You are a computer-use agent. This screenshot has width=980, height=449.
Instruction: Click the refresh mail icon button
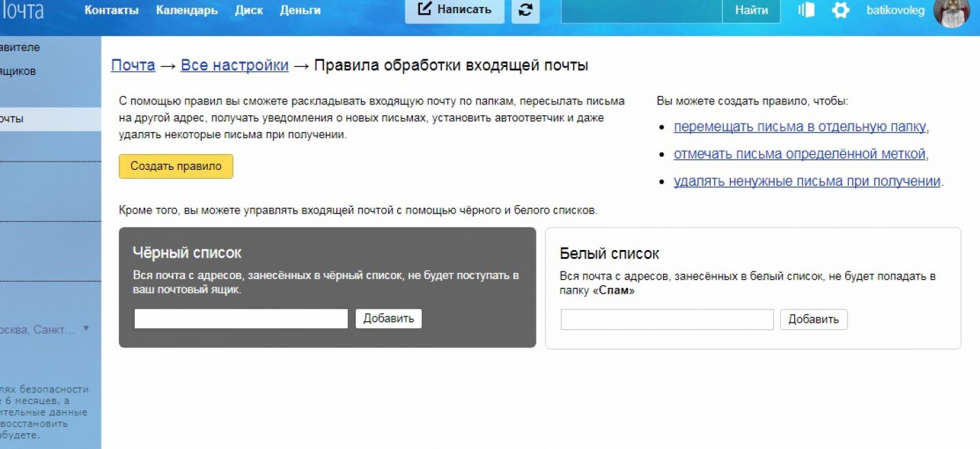click(x=526, y=10)
